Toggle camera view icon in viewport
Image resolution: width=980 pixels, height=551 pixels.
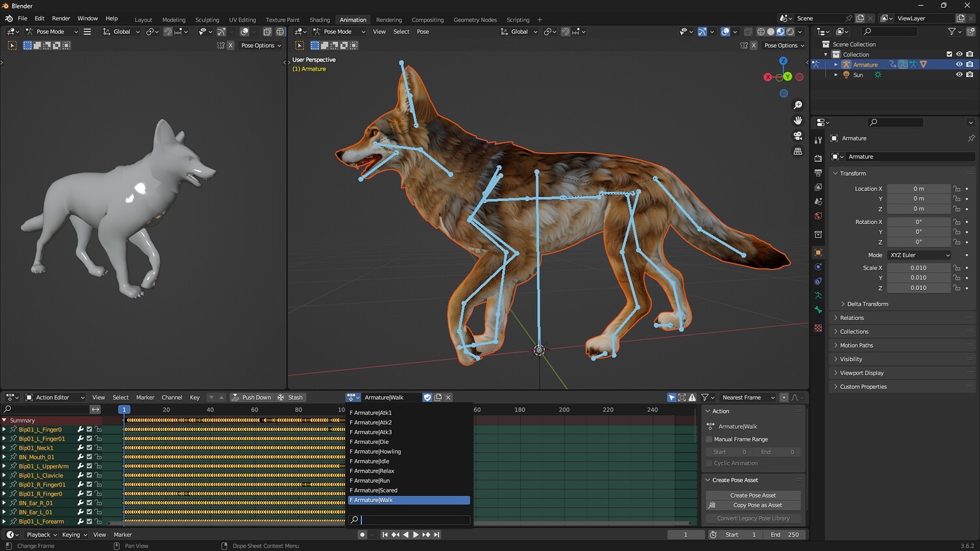point(798,136)
